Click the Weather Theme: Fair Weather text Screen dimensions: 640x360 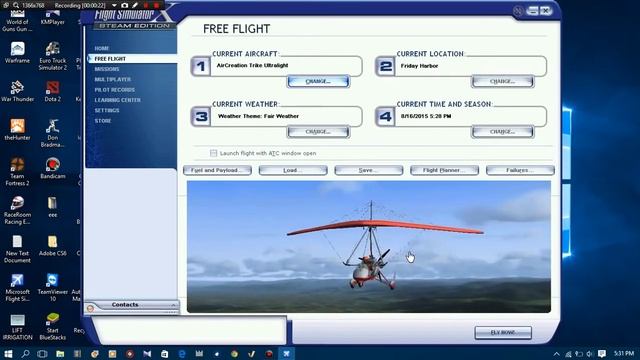(x=258, y=116)
